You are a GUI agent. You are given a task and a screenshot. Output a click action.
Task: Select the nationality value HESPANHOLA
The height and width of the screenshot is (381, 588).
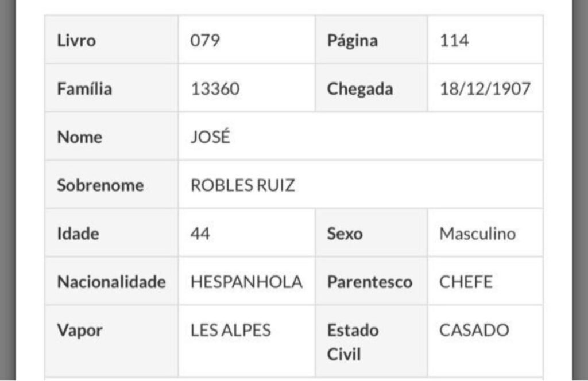[x=246, y=282]
